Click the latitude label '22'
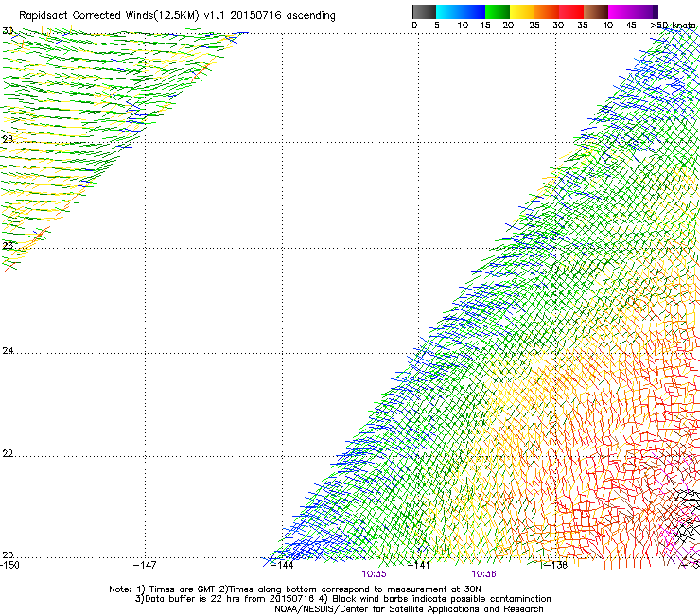 tap(8, 454)
